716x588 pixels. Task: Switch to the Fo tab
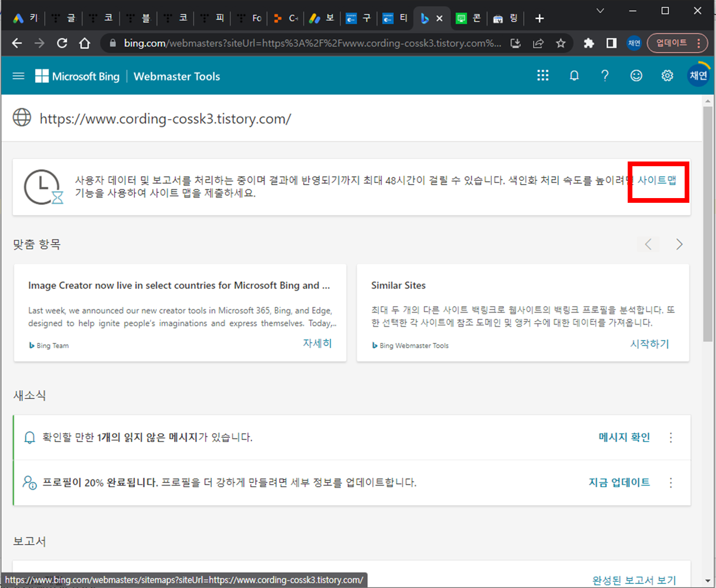coord(249,18)
